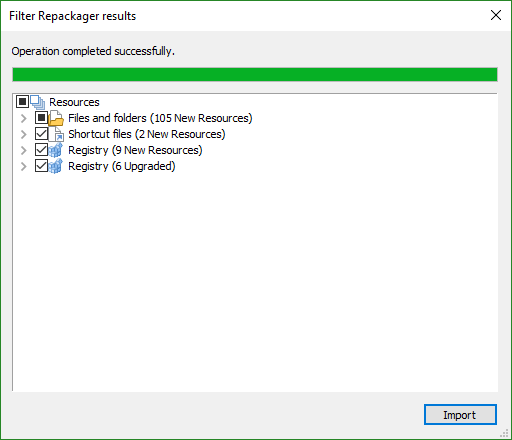Toggle the Resources root checkbox
The width and height of the screenshot is (512, 440).
pyautogui.click(x=22, y=102)
